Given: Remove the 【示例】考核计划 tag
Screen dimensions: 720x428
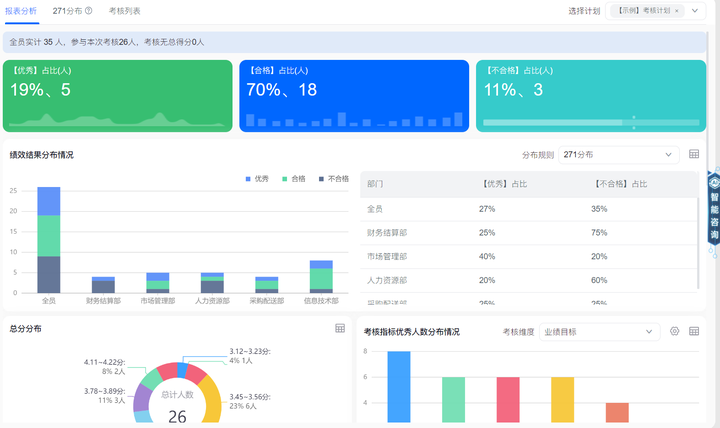Looking at the screenshot, I should [676, 11].
